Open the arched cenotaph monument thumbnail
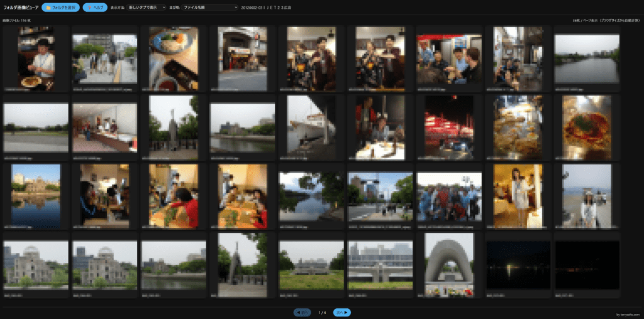This screenshot has width=644, height=319. 448,264
